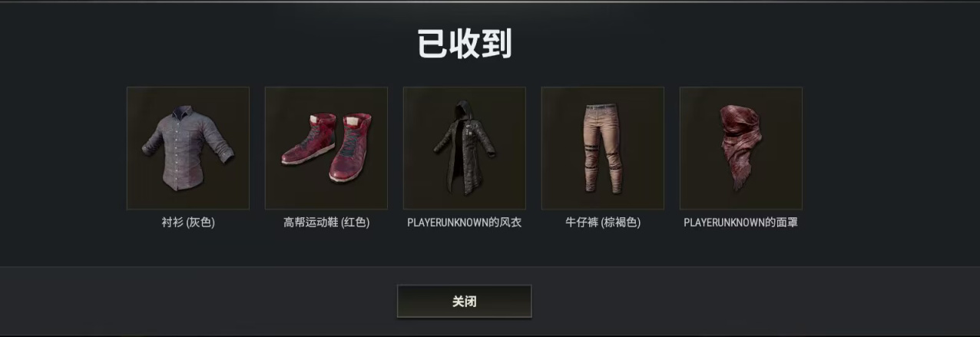Click the PLAYERUNKNOWN的面罩 label text
The width and height of the screenshot is (980, 337).
click(x=740, y=223)
